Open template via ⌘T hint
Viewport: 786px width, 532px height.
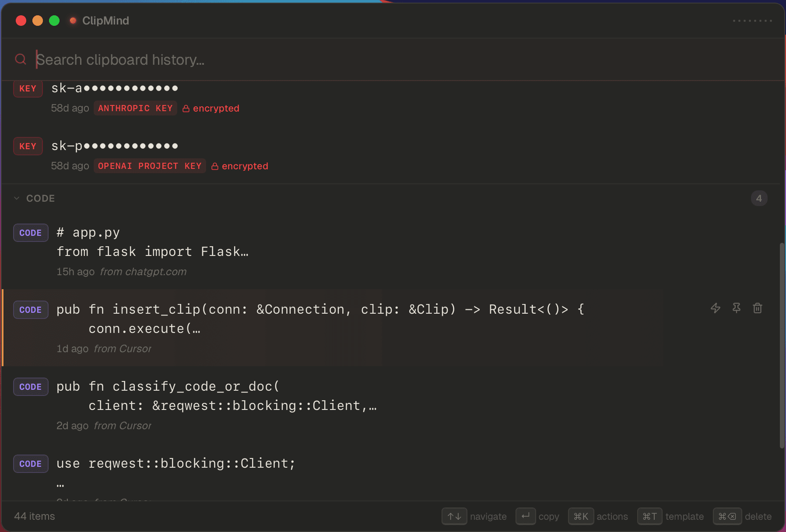pos(649,516)
